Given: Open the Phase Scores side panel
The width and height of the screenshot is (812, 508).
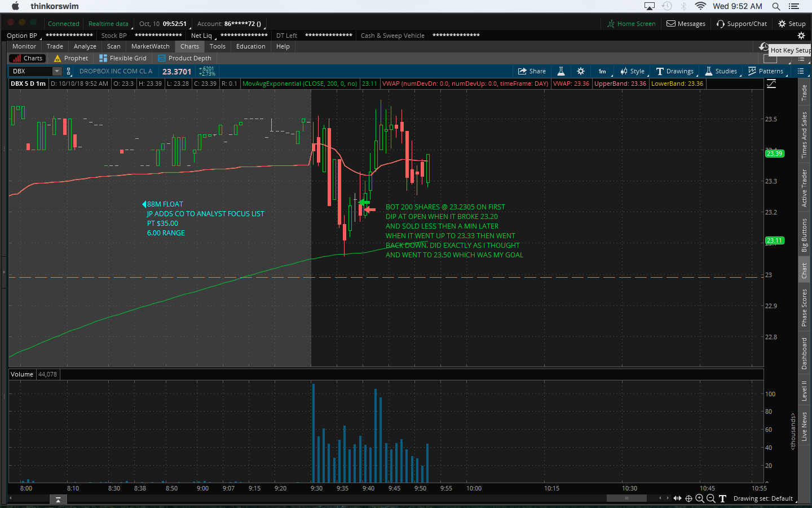Looking at the screenshot, I should tap(805, 308).
